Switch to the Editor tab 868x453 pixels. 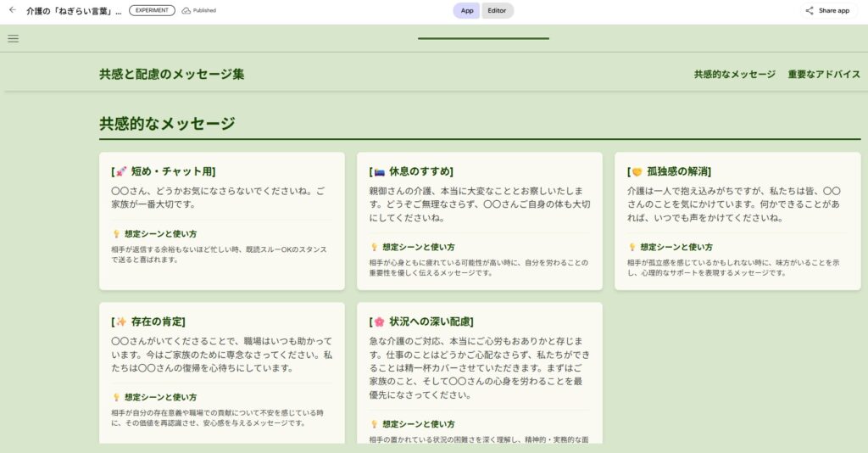(x=498, y=11)
